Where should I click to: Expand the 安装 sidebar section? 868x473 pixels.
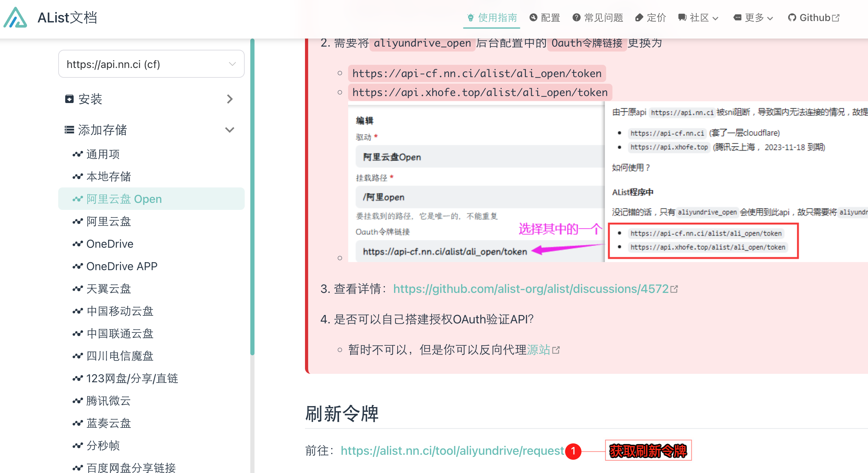pyautogui.click(x=151, y=99)
